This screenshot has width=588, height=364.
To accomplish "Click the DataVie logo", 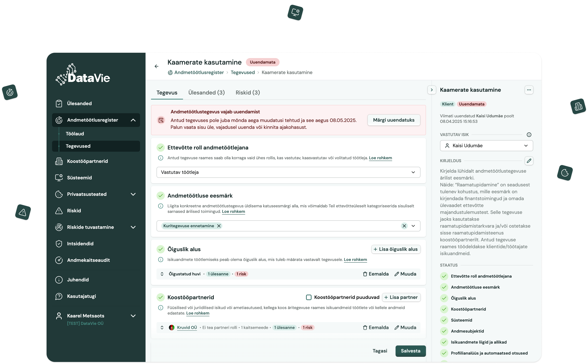I will coord(83,74).
